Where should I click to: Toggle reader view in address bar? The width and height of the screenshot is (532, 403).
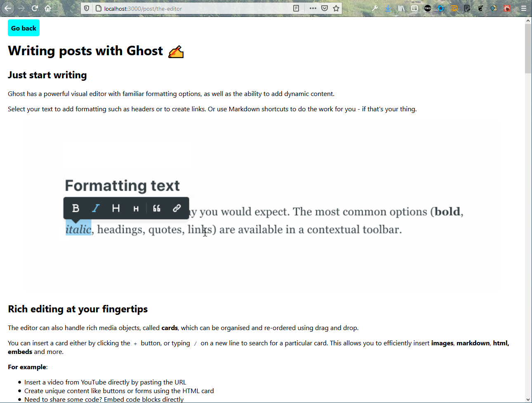(296, 8)
